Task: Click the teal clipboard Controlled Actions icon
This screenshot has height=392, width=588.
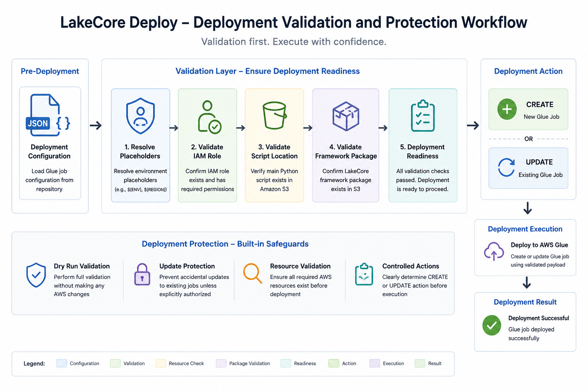Action: click(364, 274)
